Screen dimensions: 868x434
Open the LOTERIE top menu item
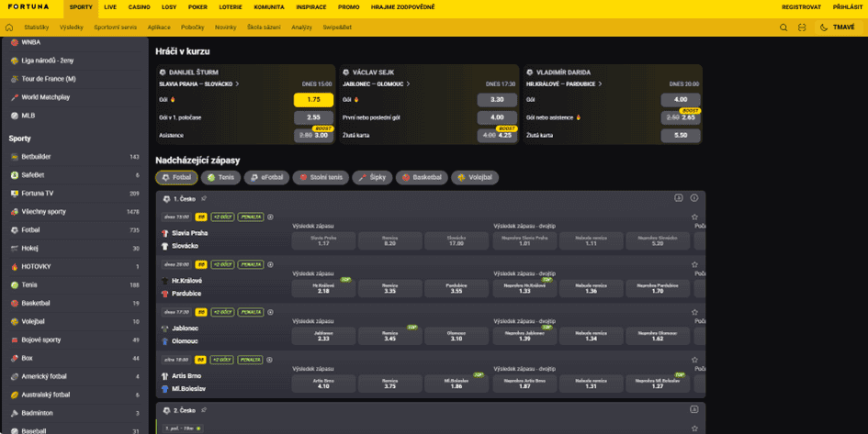point(231,7)
